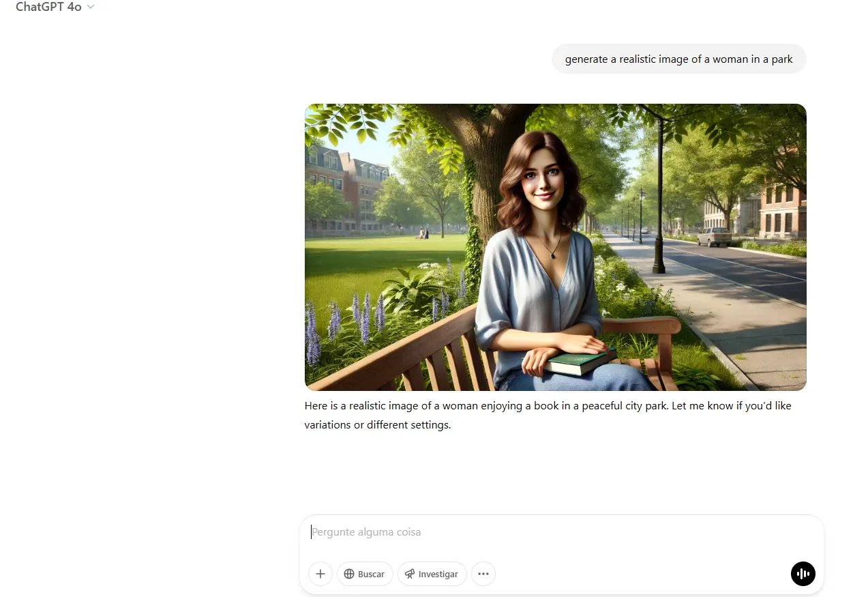The height and width of the screenshot is (597, 868).
Task: Click the chevron arrow beside ChatGPT 4o
Action: coord(91,8)
